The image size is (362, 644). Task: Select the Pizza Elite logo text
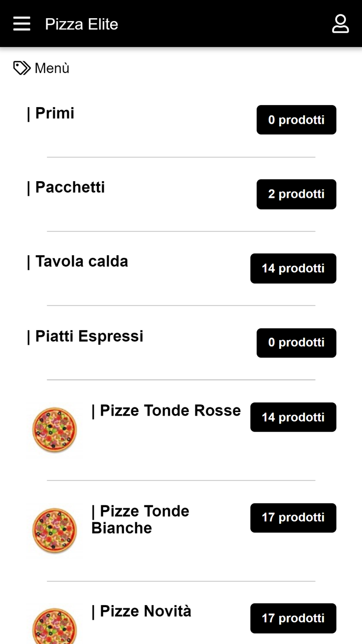click(x=82, y=23)
